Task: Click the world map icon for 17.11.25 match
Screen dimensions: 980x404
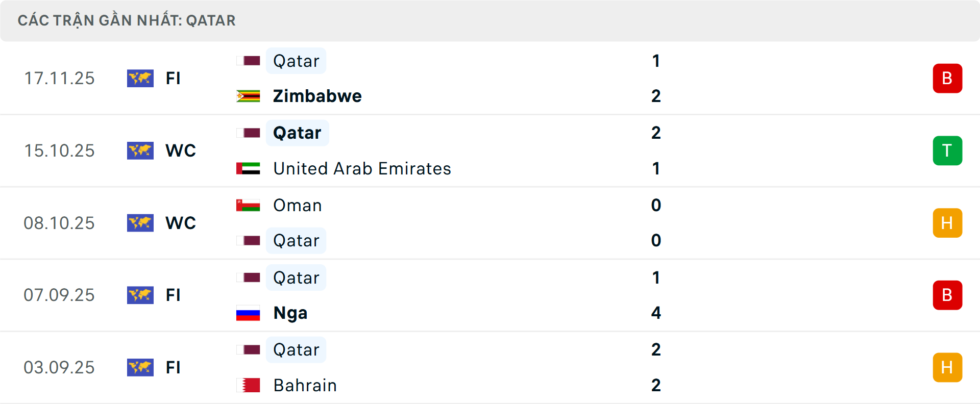Action: pos(140,78)
